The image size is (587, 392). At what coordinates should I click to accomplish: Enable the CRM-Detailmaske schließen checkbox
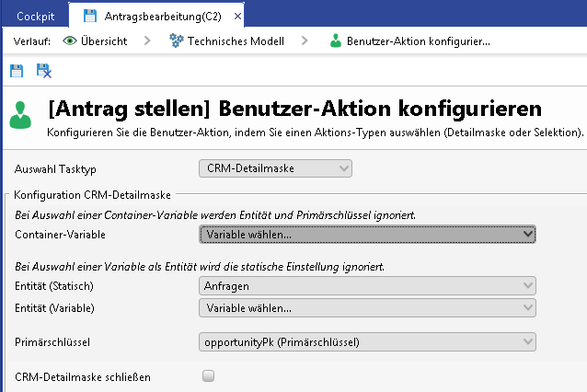point(208,375)
